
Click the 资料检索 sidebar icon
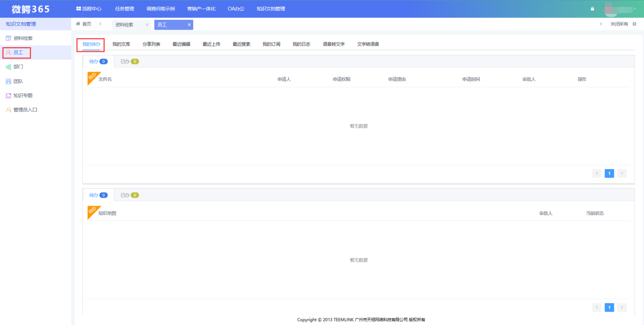click(x=8, y=38)
